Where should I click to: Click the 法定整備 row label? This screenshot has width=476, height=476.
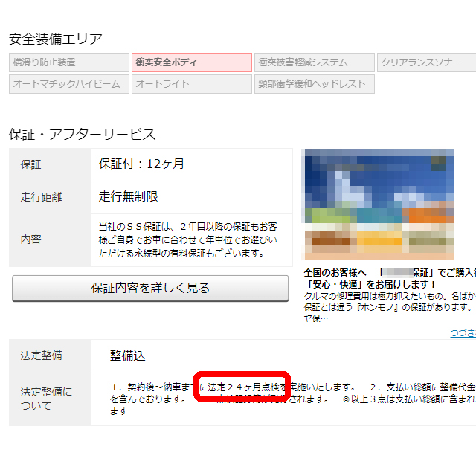(41, 356)
